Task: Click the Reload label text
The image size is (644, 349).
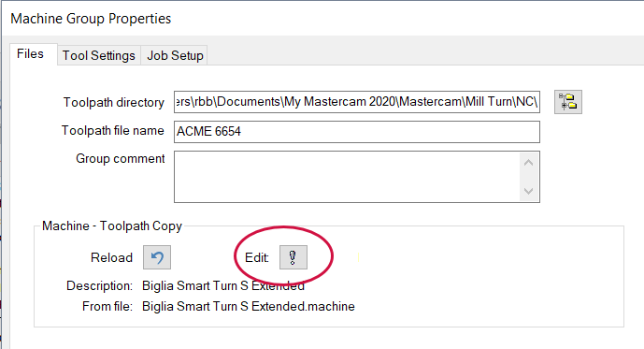Action: point(112,257)
